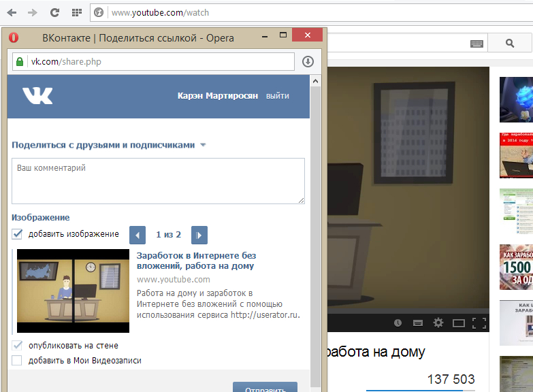Click the green padlock security icon
Image resolution: width=533 pixels, height=392 pixels.
[20, 61]
